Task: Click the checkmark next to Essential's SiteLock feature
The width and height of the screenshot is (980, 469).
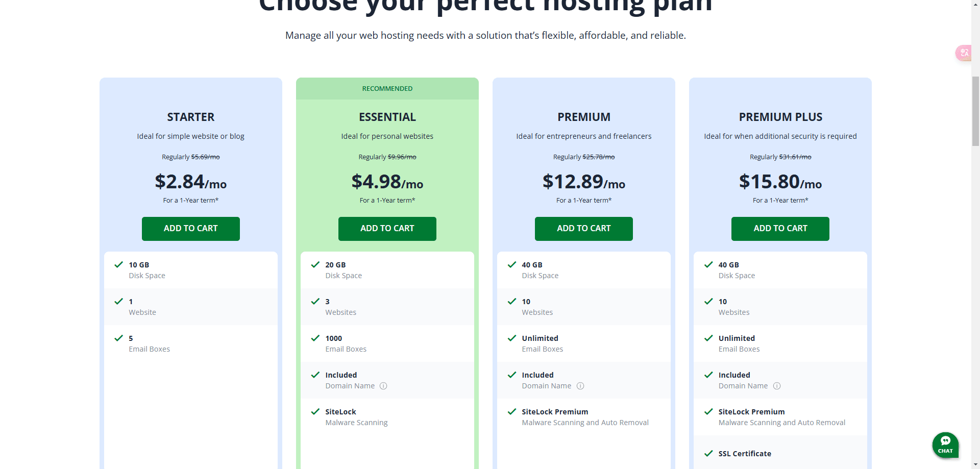Action: click(x=314, y=411)
